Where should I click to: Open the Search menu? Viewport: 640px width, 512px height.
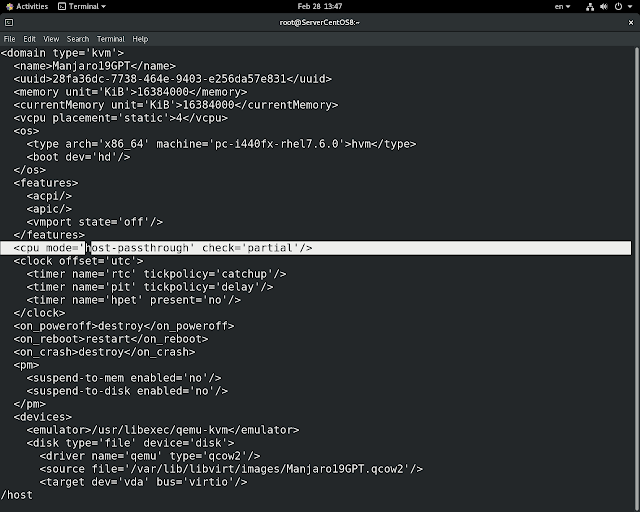point(78,39)
